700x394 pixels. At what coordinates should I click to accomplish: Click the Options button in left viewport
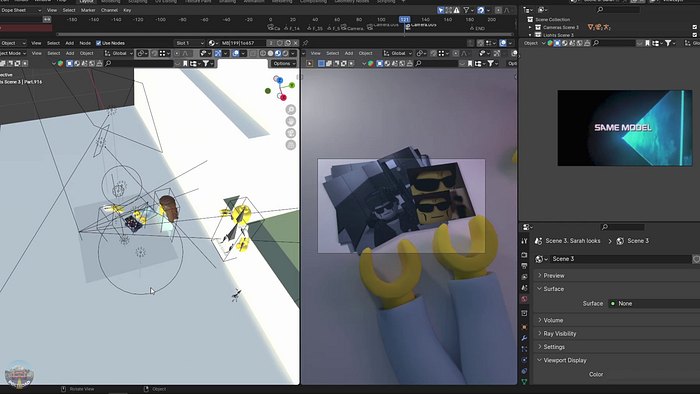click(x=283, y=63)
